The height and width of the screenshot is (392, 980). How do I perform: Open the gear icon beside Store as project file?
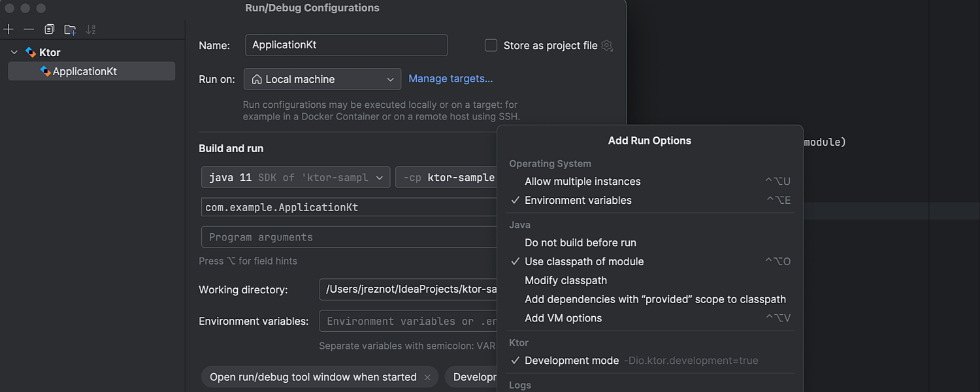pyautogui.click(x=607, y=46)
